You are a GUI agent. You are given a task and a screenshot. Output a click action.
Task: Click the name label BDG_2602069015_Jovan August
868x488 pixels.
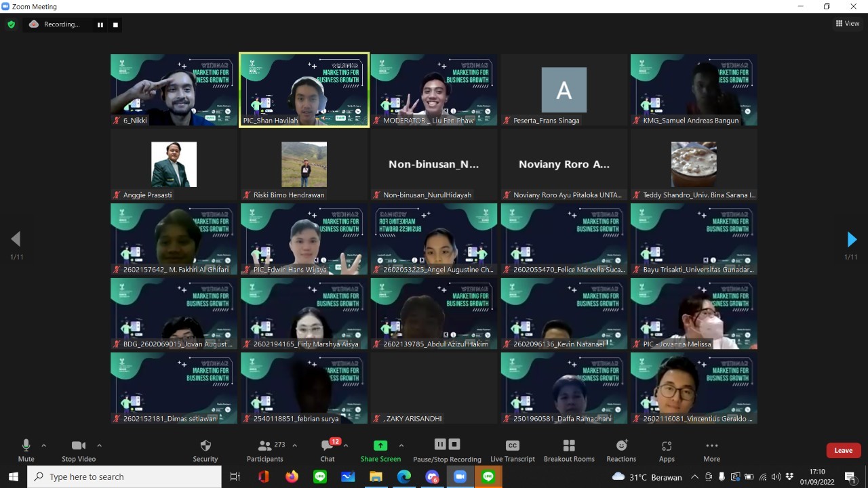click(178, 344)
